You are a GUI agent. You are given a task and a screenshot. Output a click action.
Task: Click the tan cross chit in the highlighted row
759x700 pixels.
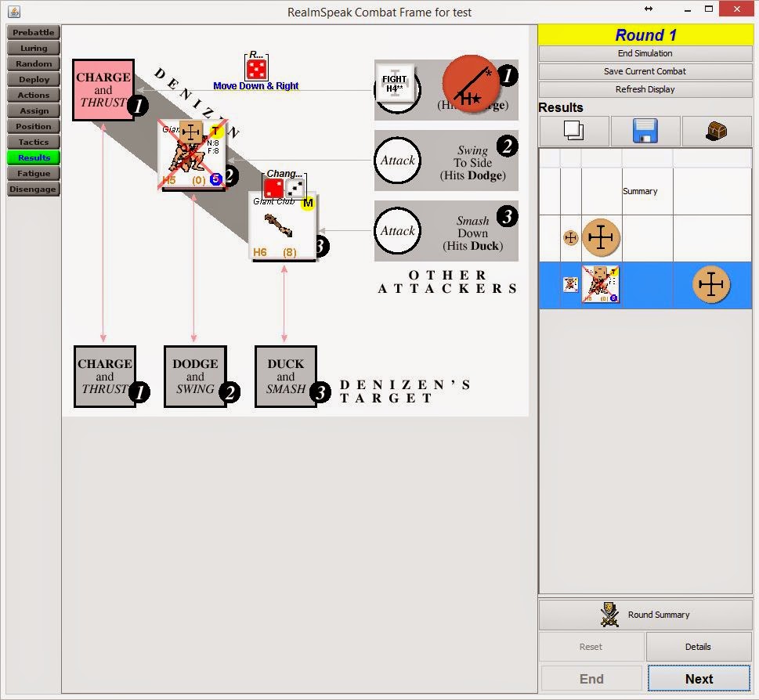click(x=711, y=284)
